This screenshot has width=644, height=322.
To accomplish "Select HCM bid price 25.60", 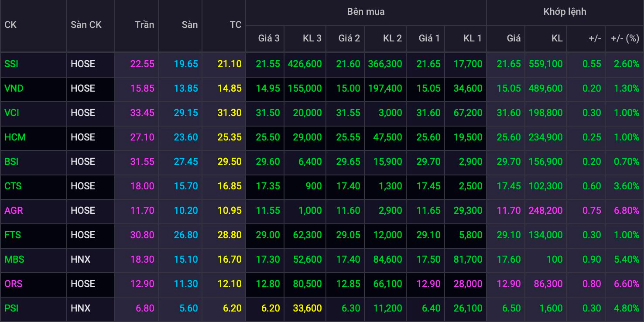I will click(428, 137).
